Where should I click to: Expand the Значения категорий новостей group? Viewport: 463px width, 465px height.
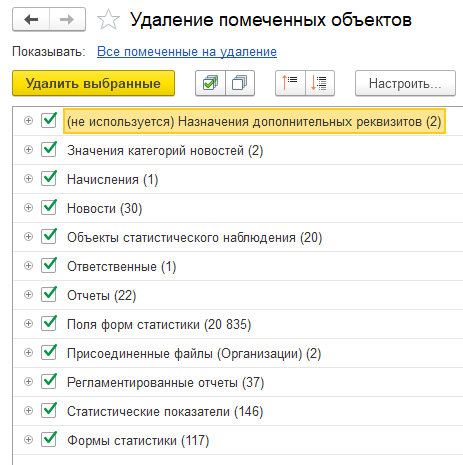(x=29, y=150)
